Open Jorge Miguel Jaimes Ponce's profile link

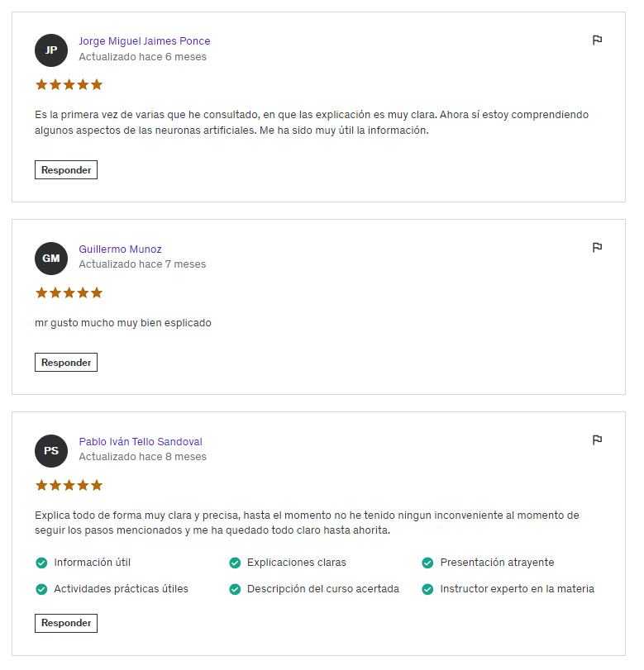point(145,41)
